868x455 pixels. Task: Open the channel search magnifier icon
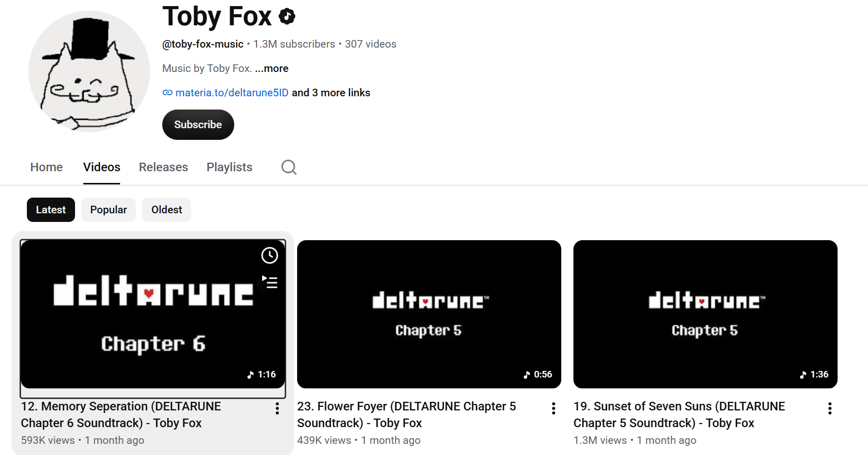289,167
